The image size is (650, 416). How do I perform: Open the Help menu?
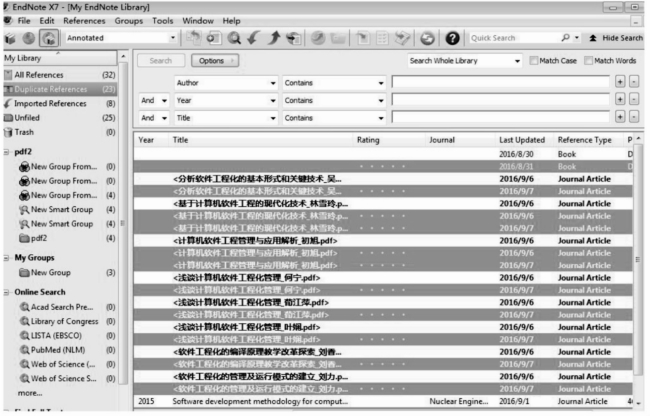point(231,21)
